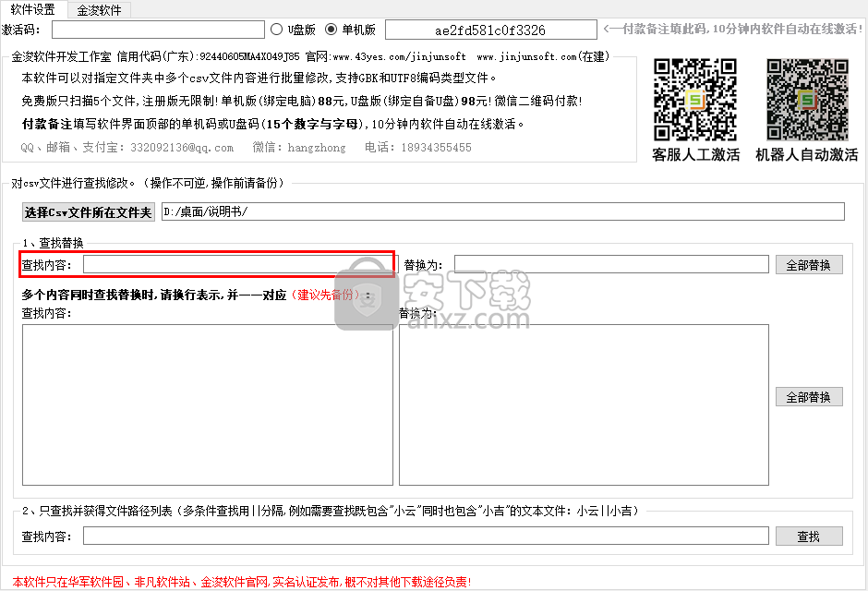Click the phone number 18934355455

[x=436, y=148]
